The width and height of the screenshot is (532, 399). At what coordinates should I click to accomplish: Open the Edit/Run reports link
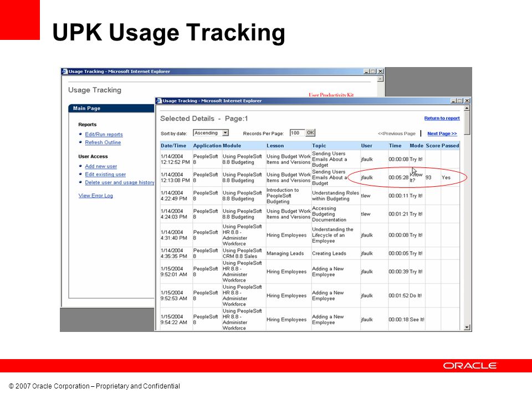[x=104, y=134]
